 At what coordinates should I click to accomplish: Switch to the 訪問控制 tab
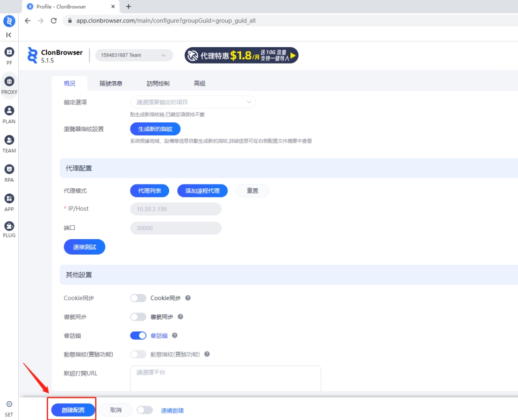(158, 84)
